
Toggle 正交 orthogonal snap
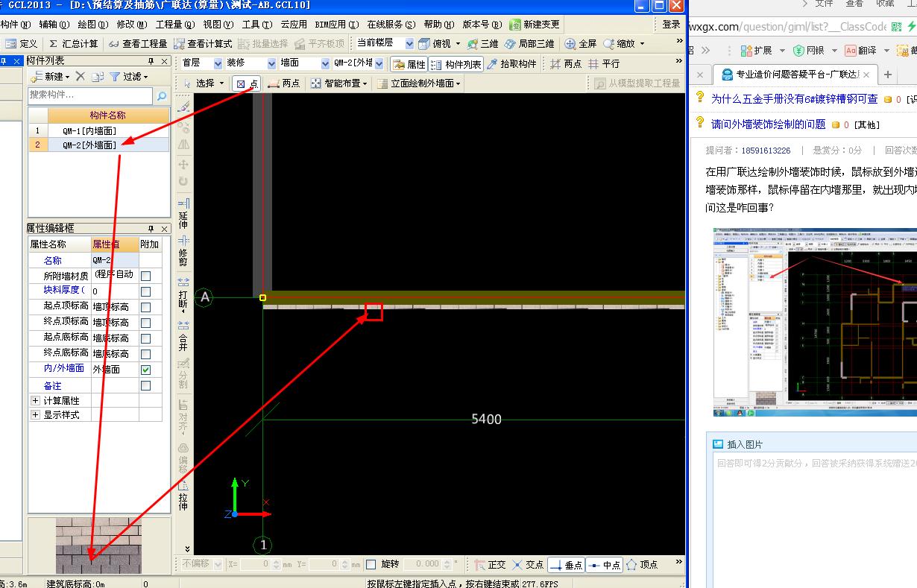point(490,565)
